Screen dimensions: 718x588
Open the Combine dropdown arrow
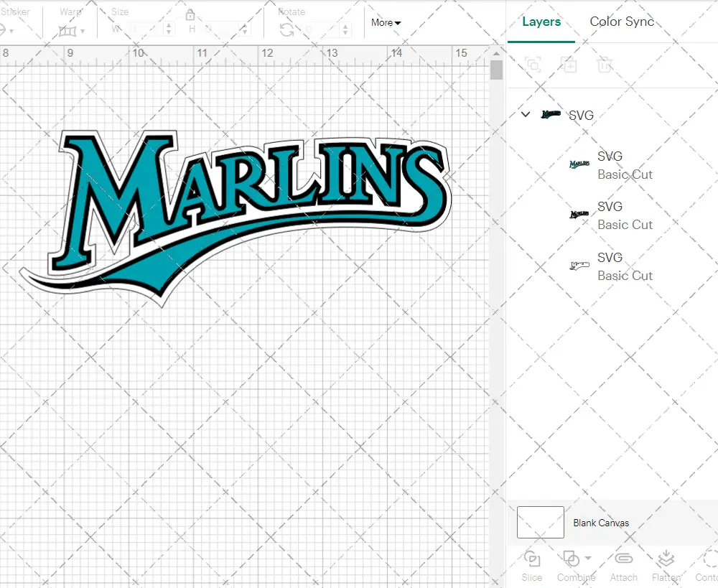589,558
